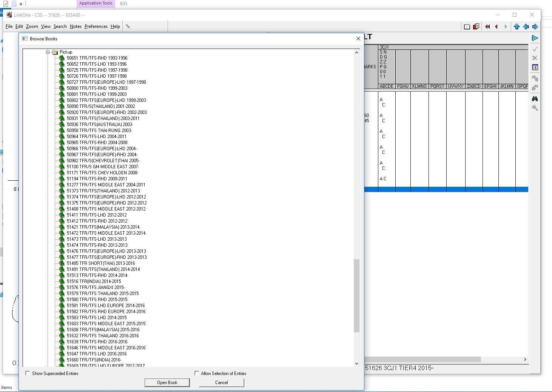The width and height of the screenshot is (552, 392).
Task: Open the View menu
Action: pos(46,26)
